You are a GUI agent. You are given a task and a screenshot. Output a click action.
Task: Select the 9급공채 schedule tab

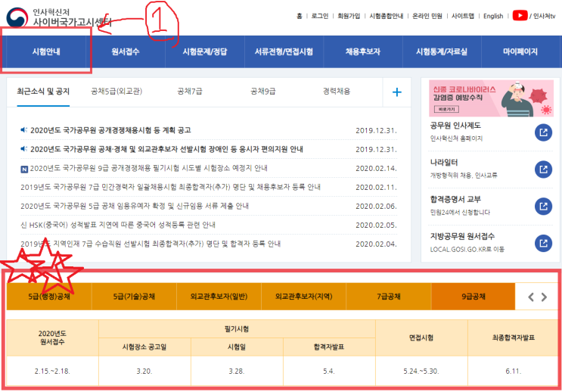(x=474, y=297)
